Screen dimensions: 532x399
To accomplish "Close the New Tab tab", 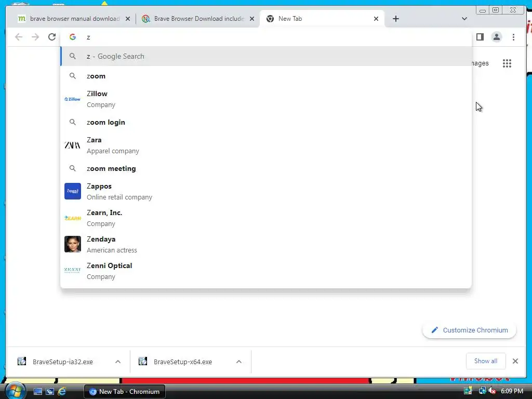I will [376, 19].
